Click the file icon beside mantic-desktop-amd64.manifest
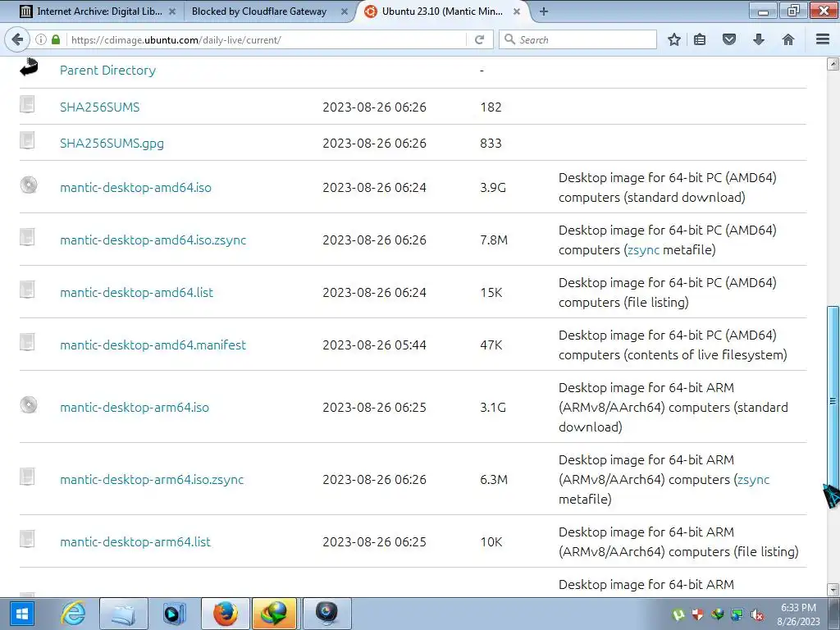 tap(27, 342)
